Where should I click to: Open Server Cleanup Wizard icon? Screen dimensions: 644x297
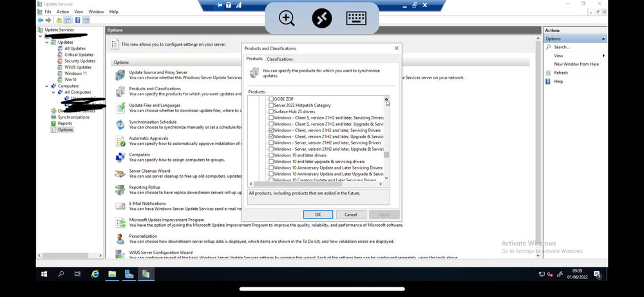[x=120, y=173]
